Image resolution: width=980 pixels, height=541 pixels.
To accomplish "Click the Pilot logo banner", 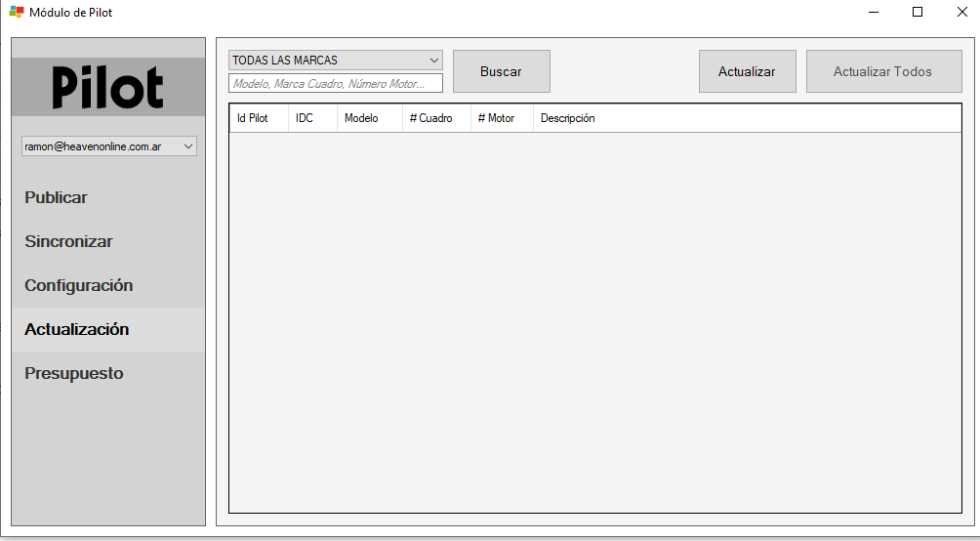I will (x=108, y=87).
